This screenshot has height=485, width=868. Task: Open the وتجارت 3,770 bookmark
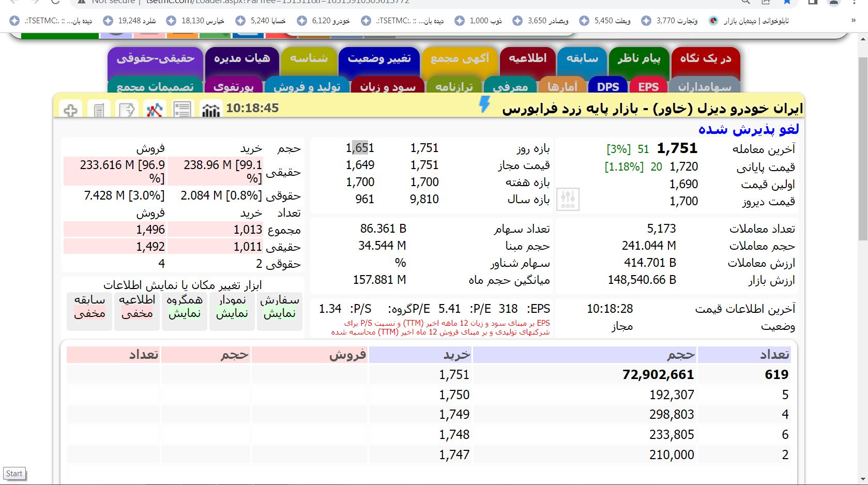(x=669, y=21)
